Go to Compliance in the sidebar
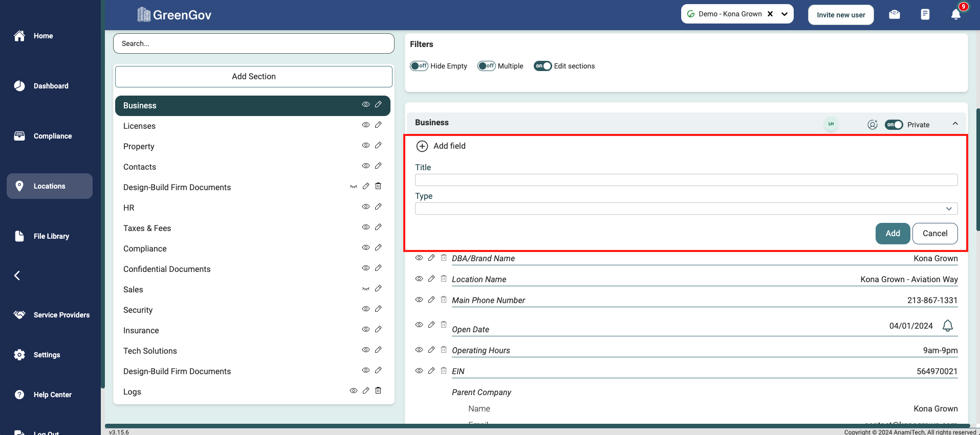This screenshot has height=435, width=980. click(x=52, y=136)
